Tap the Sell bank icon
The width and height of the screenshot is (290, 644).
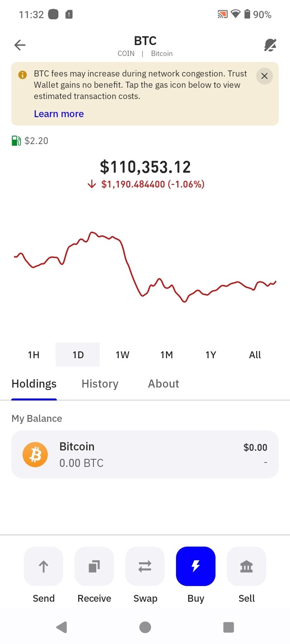coord(246,566)
